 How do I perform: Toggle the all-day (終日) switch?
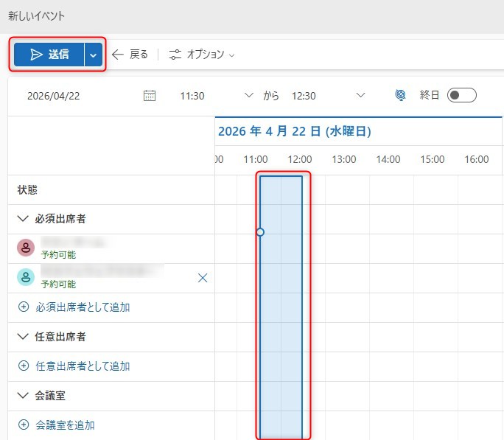tap(462, 95)
